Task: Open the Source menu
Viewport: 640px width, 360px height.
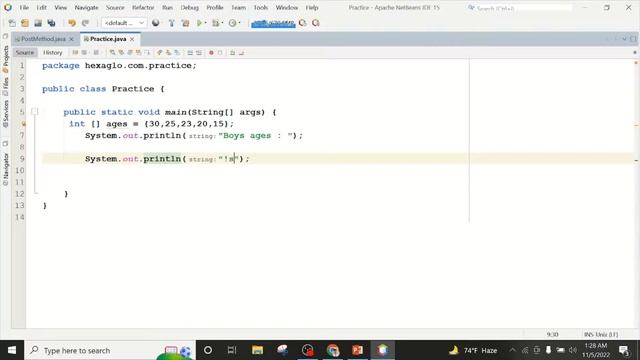Action: [x=115, y=8]
